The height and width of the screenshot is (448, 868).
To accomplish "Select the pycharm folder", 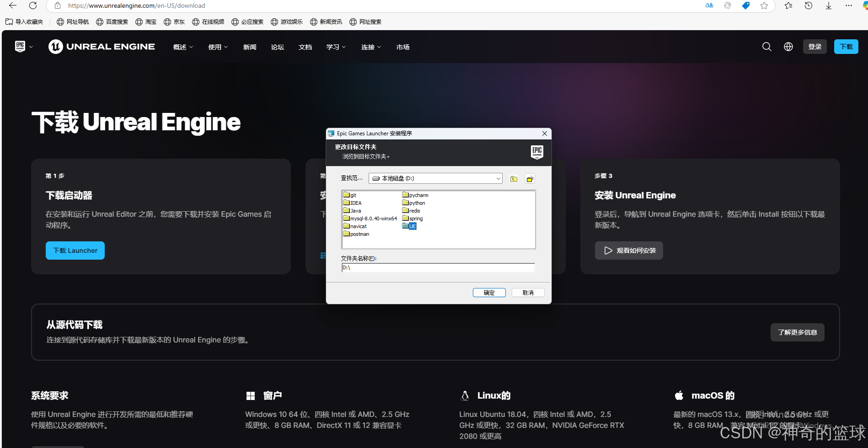I will [x=415, y=195].
